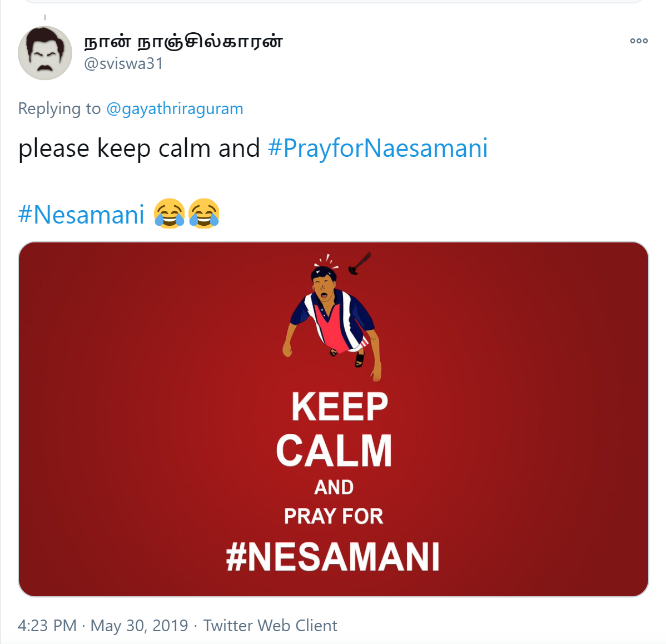Click the reply thread connector line above the avatar
This screenshot has width=666, height=644.
pos(45,17)
